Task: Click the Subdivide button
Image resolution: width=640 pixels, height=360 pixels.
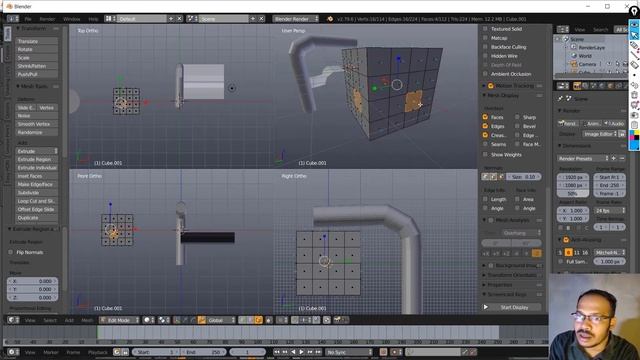Action: (37, 193)
